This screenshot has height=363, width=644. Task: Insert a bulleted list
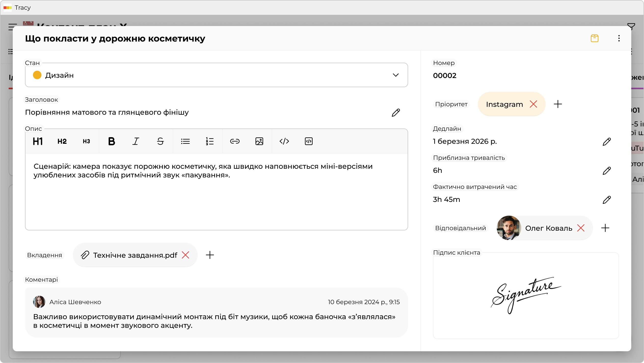185,141
